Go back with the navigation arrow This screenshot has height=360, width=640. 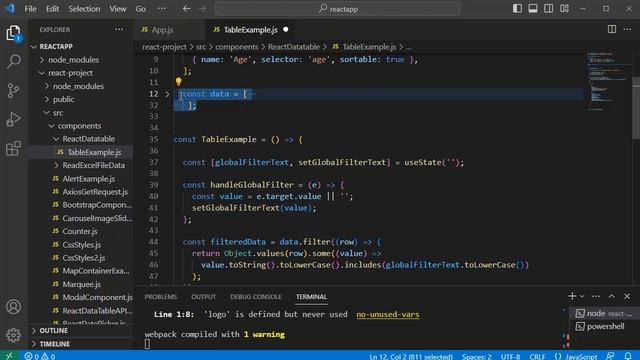pos(187,9)
